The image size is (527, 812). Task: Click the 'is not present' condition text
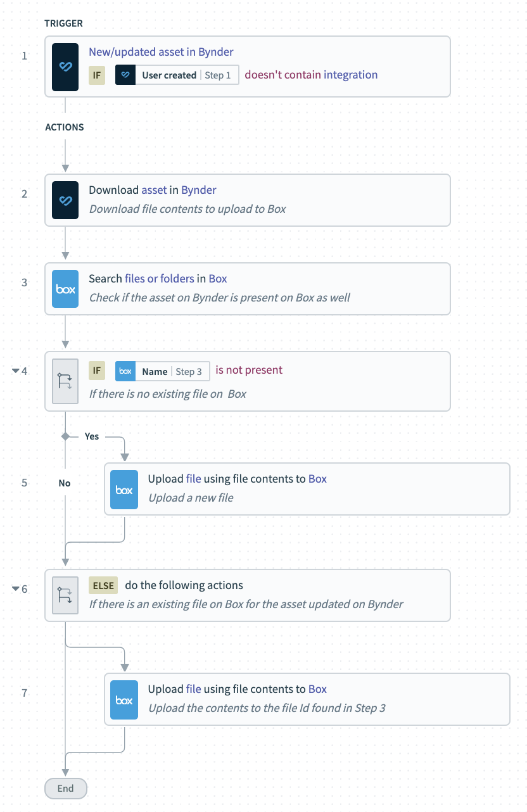(x=249, y=370)
